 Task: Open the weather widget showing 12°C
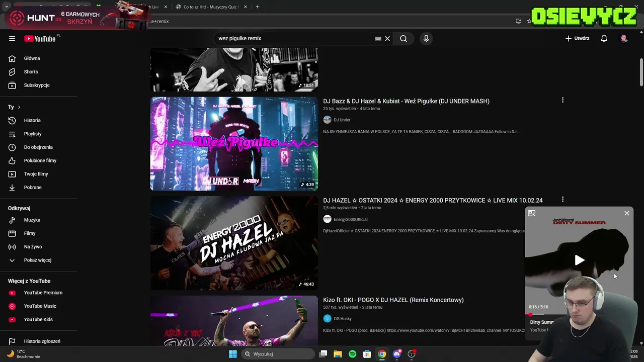click(x=24, y=354)
